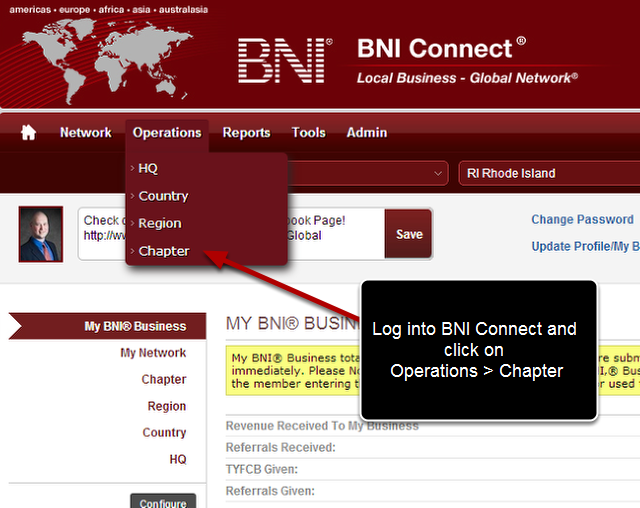Open the Reports menu
The width and height of the screenshot is (640, 508).
click(x=246, y=133)
